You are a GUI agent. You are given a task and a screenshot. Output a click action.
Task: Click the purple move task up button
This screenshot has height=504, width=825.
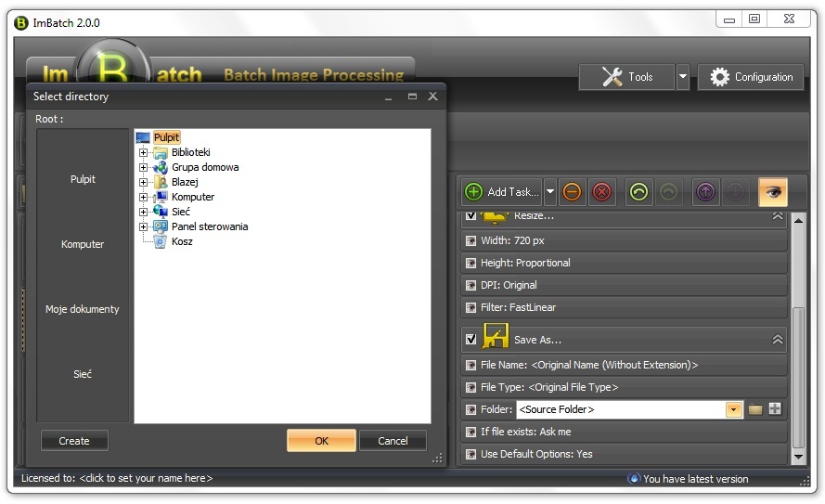705,192
